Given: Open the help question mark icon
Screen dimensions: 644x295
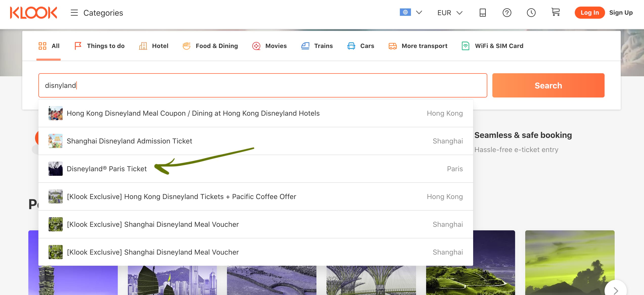Looking at the screenshot, I should pos(507,13).
